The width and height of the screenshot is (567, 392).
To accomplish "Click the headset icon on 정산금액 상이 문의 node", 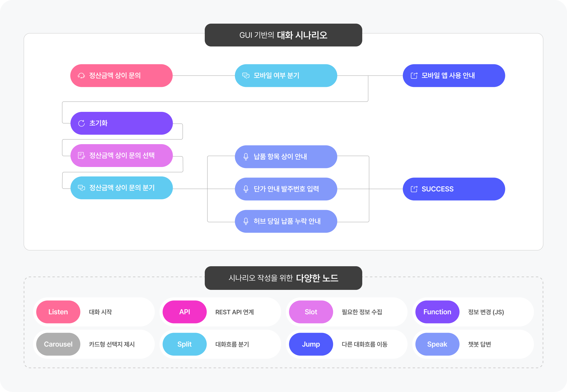I will pyautogui.click(x=81, y=76).
